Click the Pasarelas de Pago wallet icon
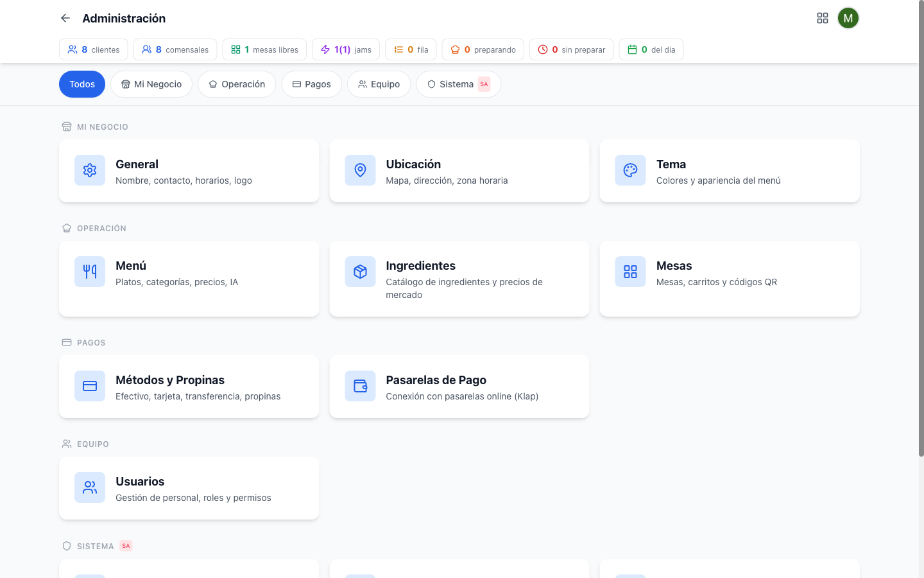Viewport: 924px width, 578px height. tap(360, 386)
